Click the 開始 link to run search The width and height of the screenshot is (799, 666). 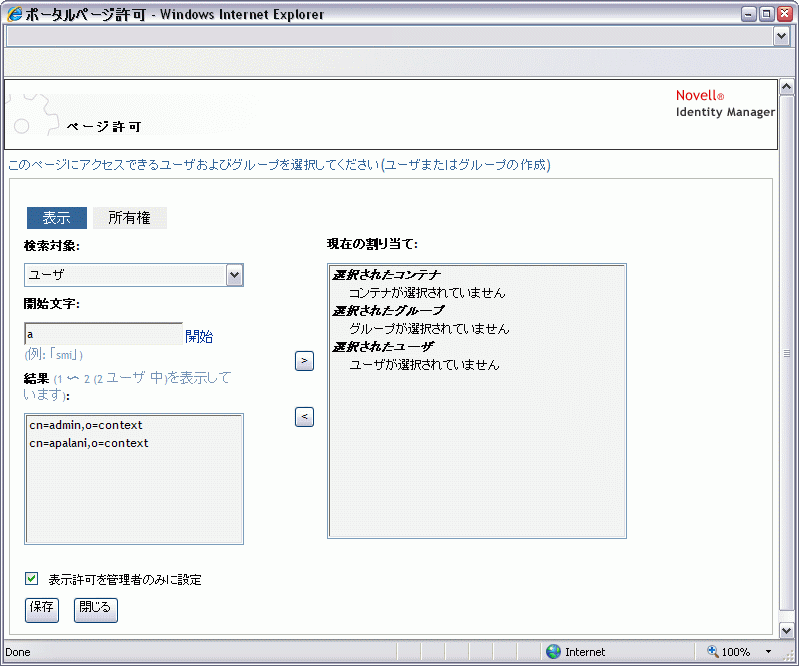[x=199, y=336]
